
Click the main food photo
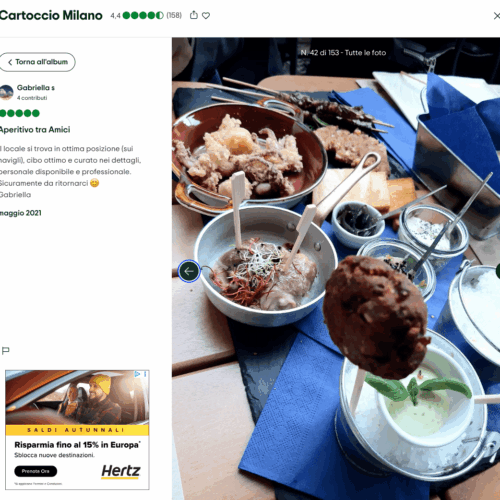[x=336, y=268]
